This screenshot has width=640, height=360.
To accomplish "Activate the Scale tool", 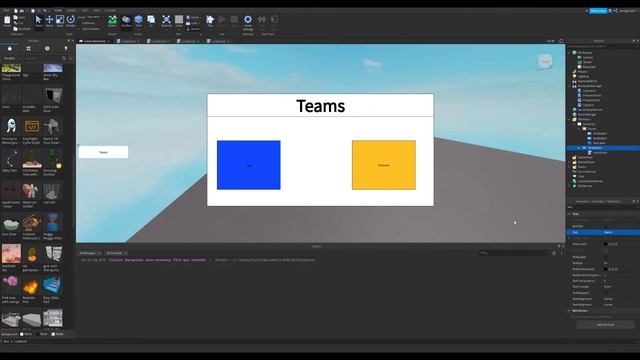I will (60, 21).
